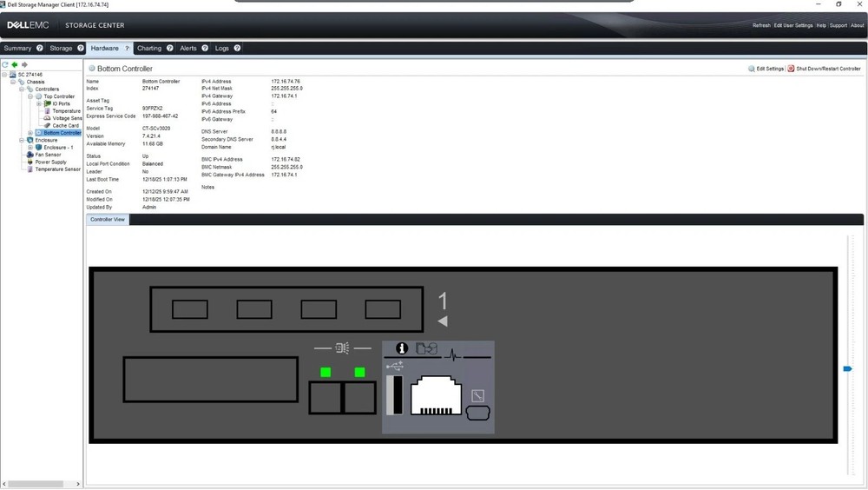Open help for the Storage tab
Screen dimensions: 868x490
[x=80, y=49]
